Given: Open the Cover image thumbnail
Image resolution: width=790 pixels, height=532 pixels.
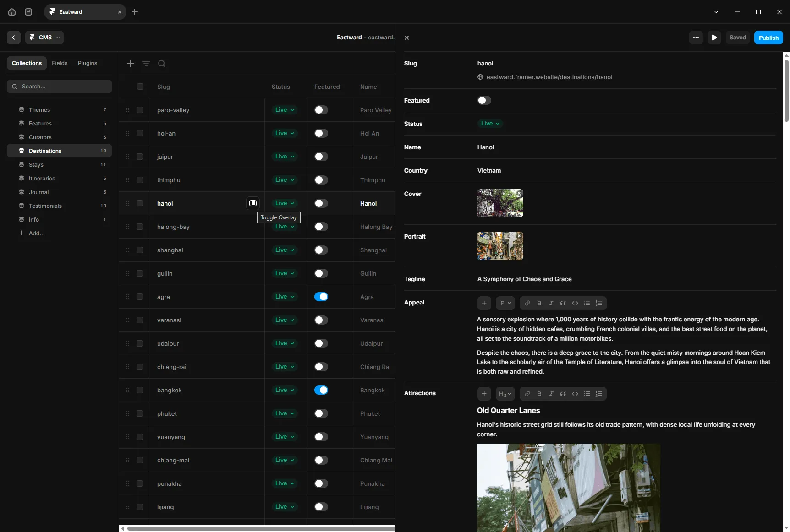Looking at the screenshot, I should [500, 203].
